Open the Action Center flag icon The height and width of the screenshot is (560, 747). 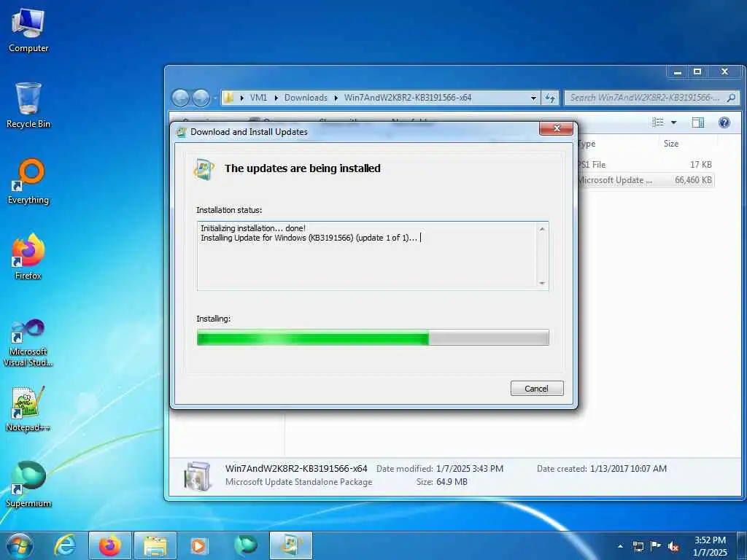pos(656,546)
